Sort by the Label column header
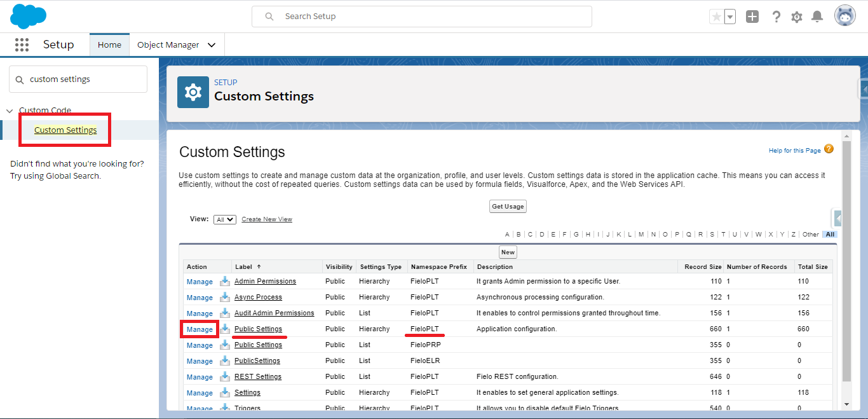This screenshot has height=419, width=868. [x=244, y=267]
